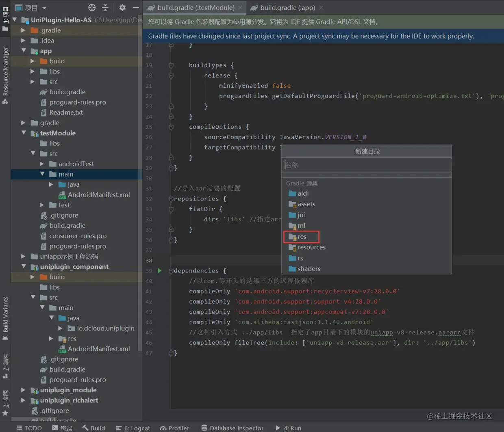Viewport: 504px width, 432px height.
Task: Collapse the app module
Action: coord(24,50)
